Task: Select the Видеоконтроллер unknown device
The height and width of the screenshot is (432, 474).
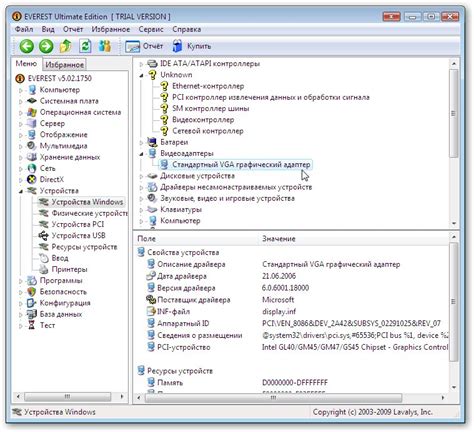Action: pyautogui.click(x=203, y=120)
